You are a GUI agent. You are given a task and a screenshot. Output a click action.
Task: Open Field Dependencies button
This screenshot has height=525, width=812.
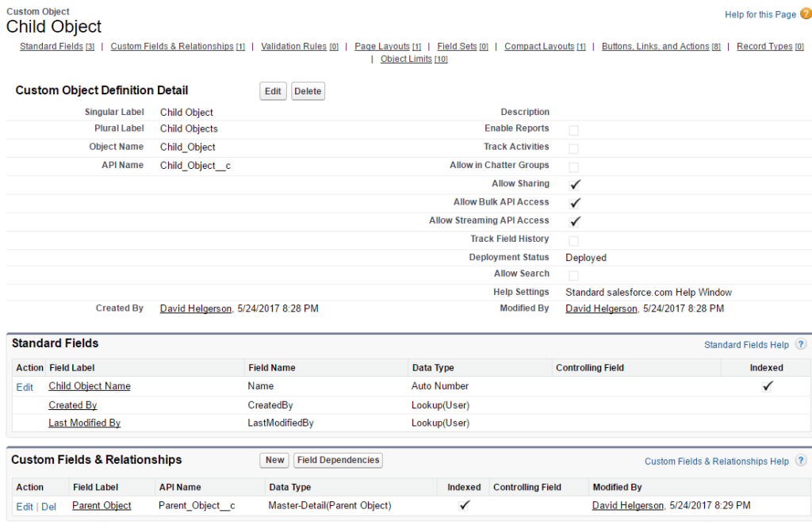click(338, 460)
